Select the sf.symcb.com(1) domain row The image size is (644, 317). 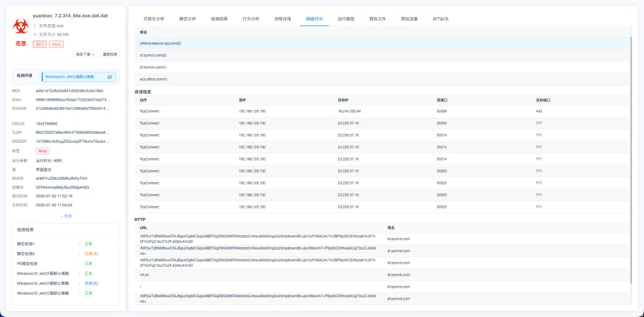[x=382, y=67]
